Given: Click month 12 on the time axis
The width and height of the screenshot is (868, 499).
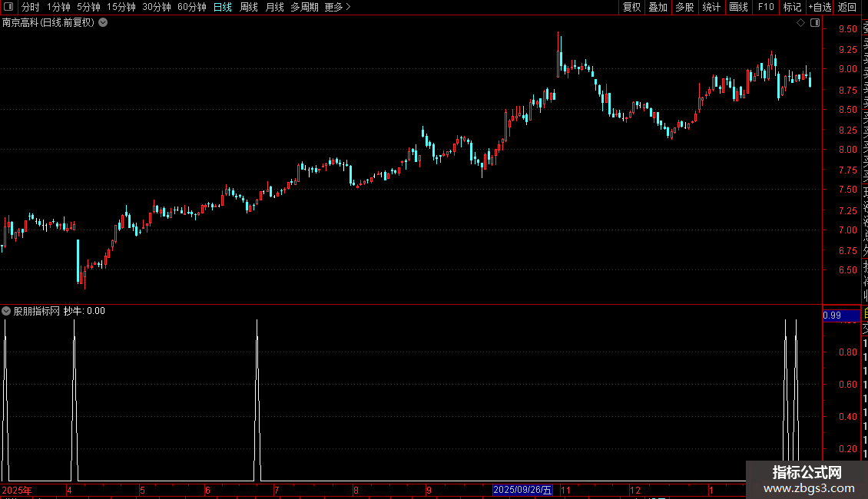Looking at the screenshot, I should click(635, 490).
